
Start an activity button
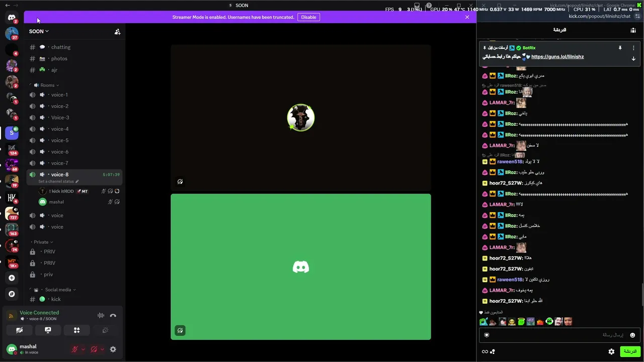(x=76, y=330)
